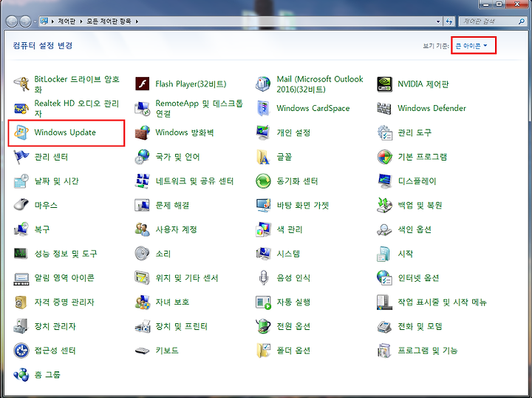Image resolution: width=532 pixels, height=398 pixels.
Task: Click the 전화 및 모뎀 link
Action: point(420,326)
